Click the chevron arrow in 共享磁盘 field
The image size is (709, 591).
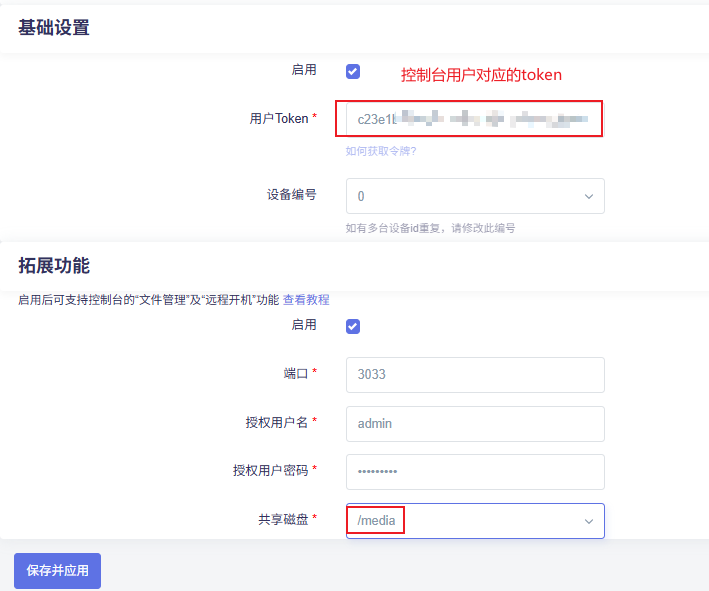(x=589, y=521)
